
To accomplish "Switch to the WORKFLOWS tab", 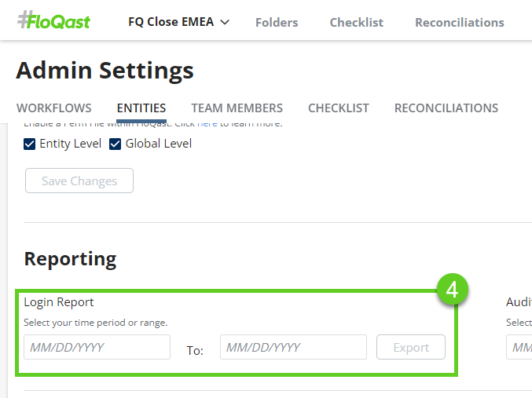I will click(x=53, y=108).
